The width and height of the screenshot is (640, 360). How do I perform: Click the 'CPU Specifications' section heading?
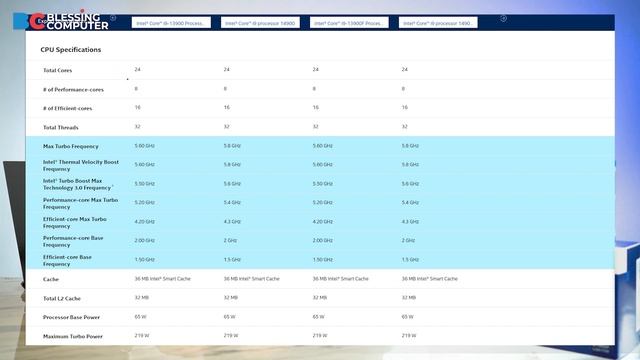click(x=71, y=49)
